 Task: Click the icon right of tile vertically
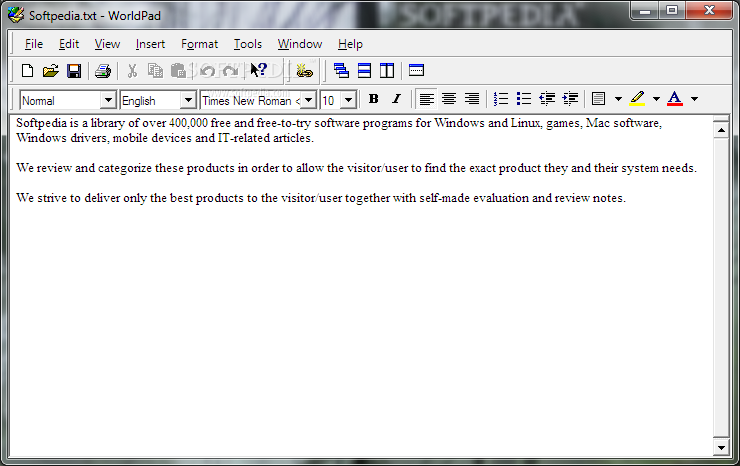coord(416,70)
